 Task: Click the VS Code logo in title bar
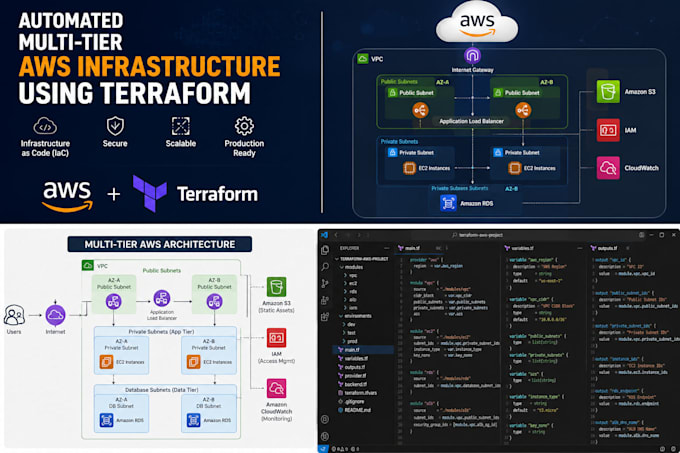tap(324, 235)
